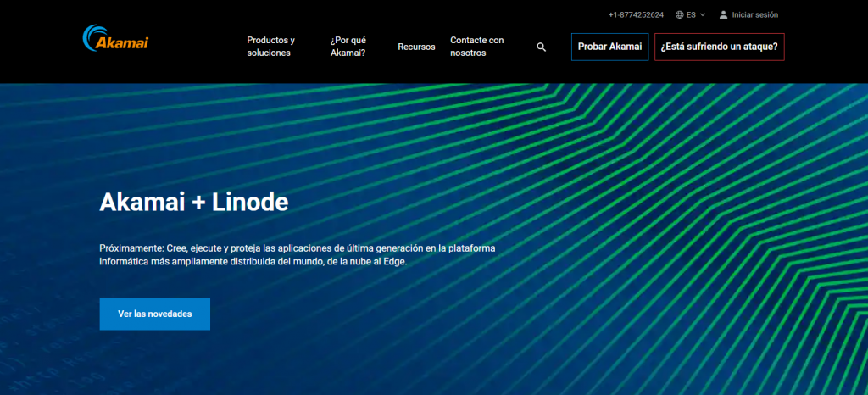868x395 pixels.
Task: Click the globe language icon
Action: [680, 15]
